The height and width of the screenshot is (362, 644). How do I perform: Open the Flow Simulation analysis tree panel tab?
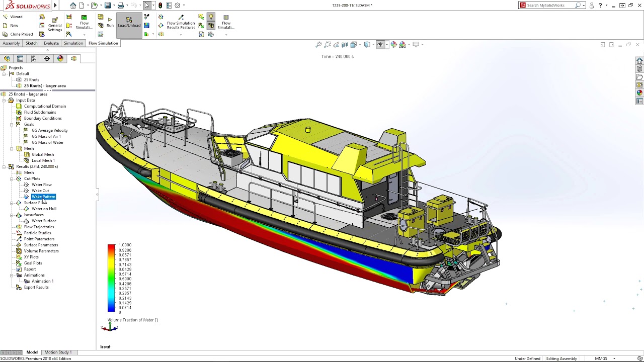pyautogui.click(x=73, y=59)
